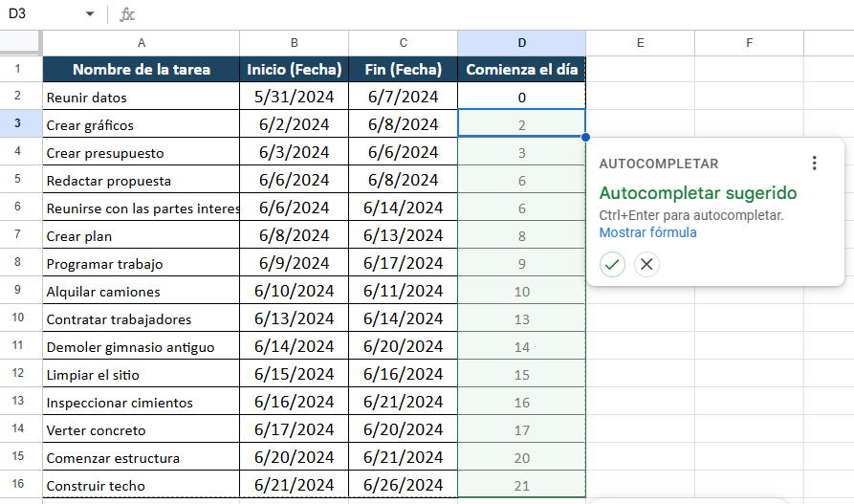The height and width of the screenshot is (504, 854).
Task: Click the end date 6/17/2024 cell
Action: pos(403,263)
